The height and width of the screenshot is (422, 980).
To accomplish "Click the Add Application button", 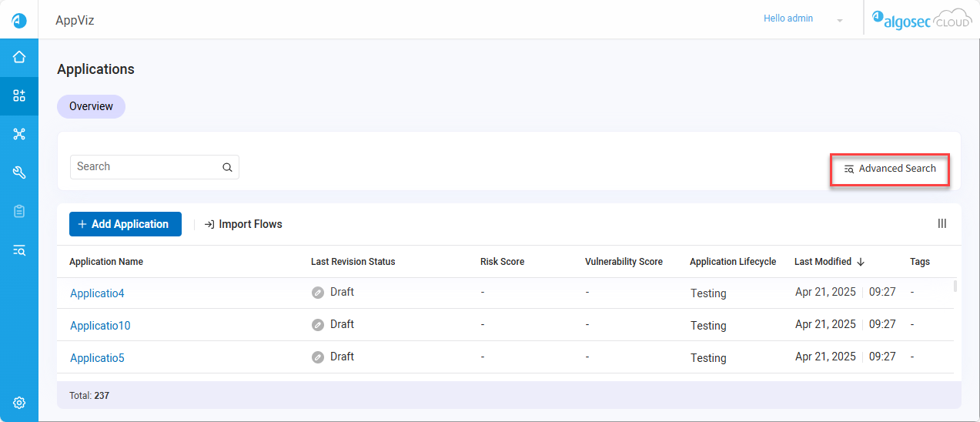I will click(125, 224).
